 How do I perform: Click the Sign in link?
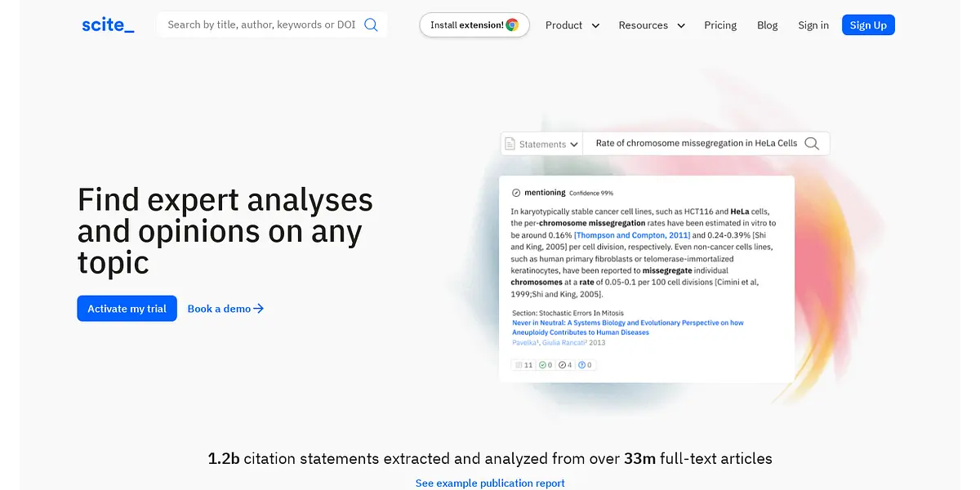tap(813, 25)
